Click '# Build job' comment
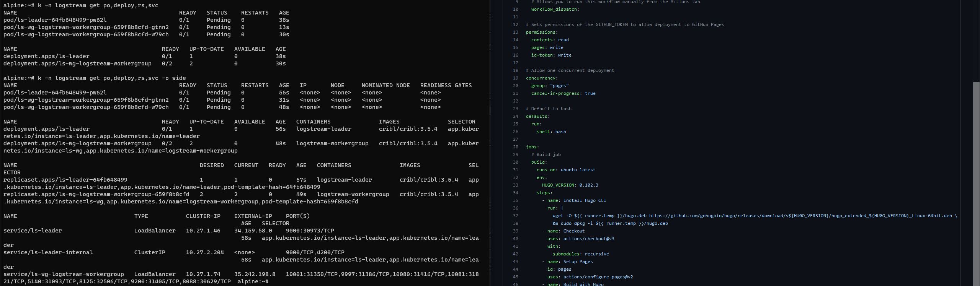Viewport: 980px width, 286px height. (x=546, y=154)
